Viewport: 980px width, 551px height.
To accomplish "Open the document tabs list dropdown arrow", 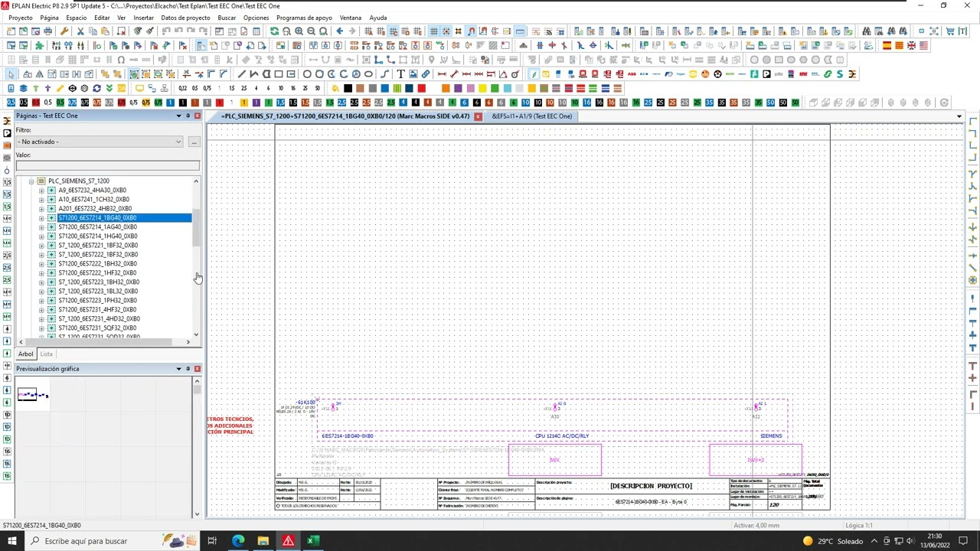I will (x=959, y=116).
